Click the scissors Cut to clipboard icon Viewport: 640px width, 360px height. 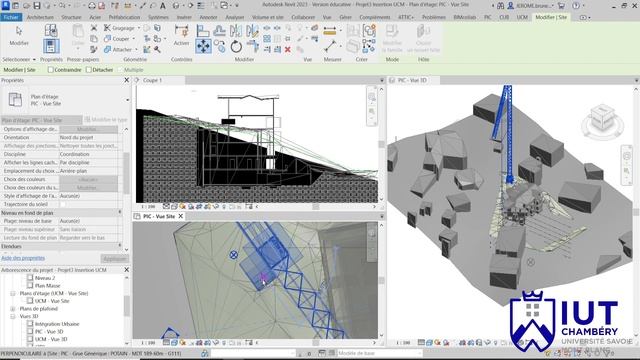pyautogui.click(x=94, y=28)
